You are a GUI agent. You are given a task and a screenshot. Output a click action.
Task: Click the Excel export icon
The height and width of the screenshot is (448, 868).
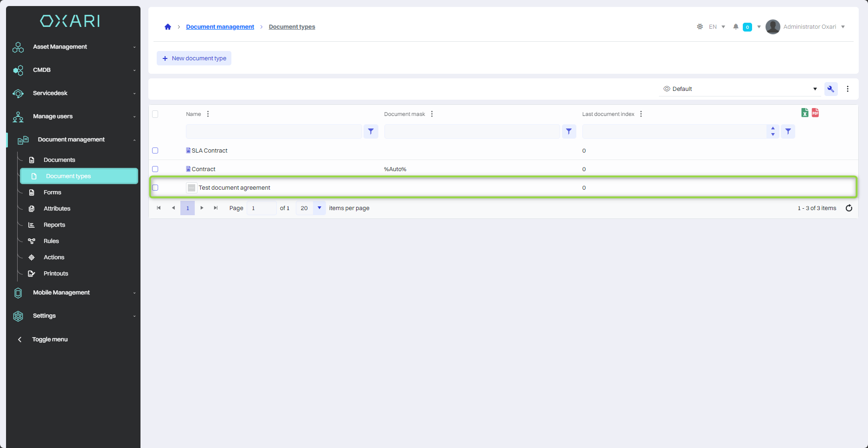804,113
